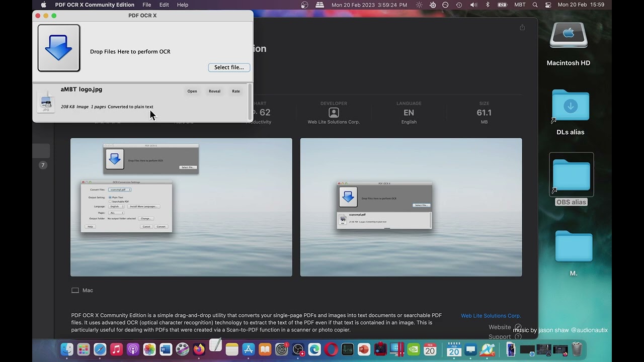
Task: Open Web Lite Solutions Corp. developer link
Action: click(491, 316)
